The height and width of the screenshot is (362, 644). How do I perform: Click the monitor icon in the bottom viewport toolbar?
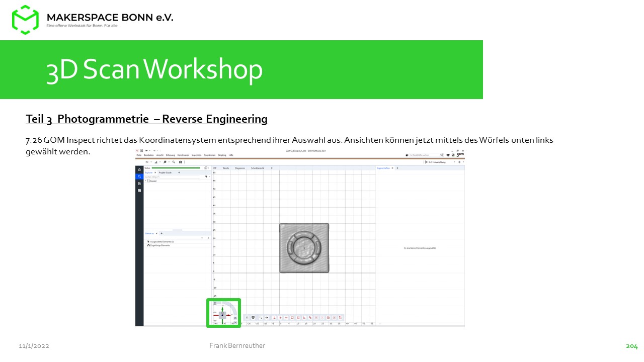click(x=253, y=318)
